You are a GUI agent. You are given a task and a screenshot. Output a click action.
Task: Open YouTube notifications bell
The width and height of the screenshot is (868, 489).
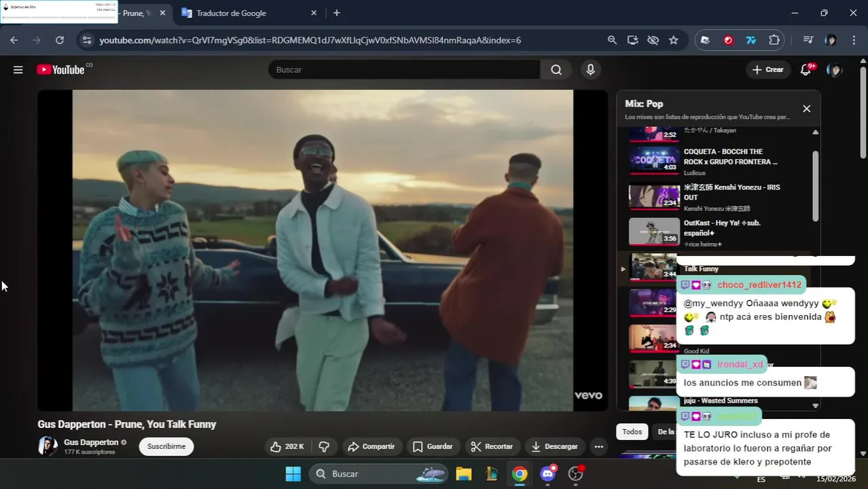806,69
